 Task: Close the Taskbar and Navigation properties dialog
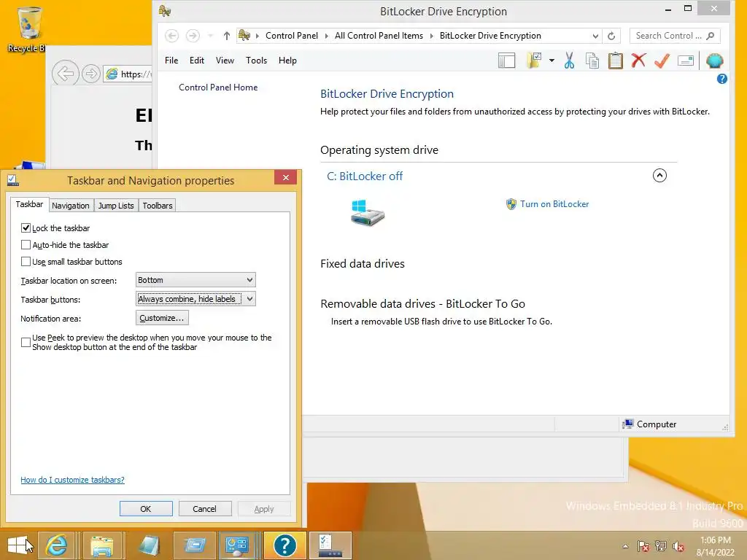[285, 178]
